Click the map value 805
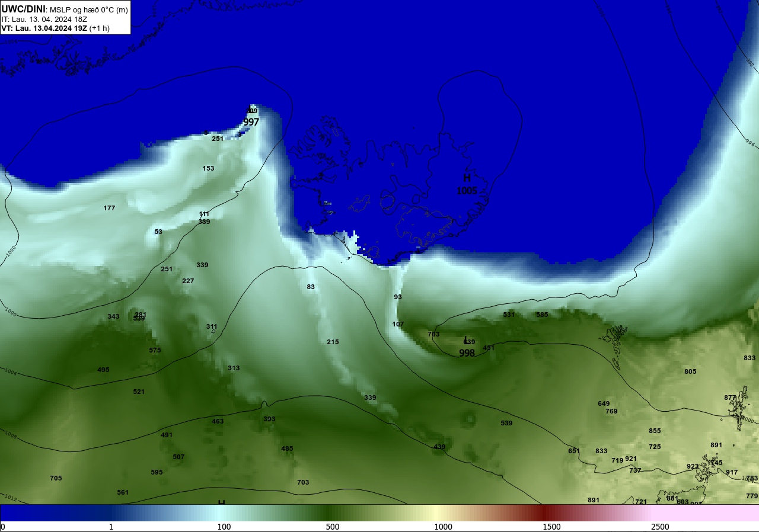 [x=690, y=371]
